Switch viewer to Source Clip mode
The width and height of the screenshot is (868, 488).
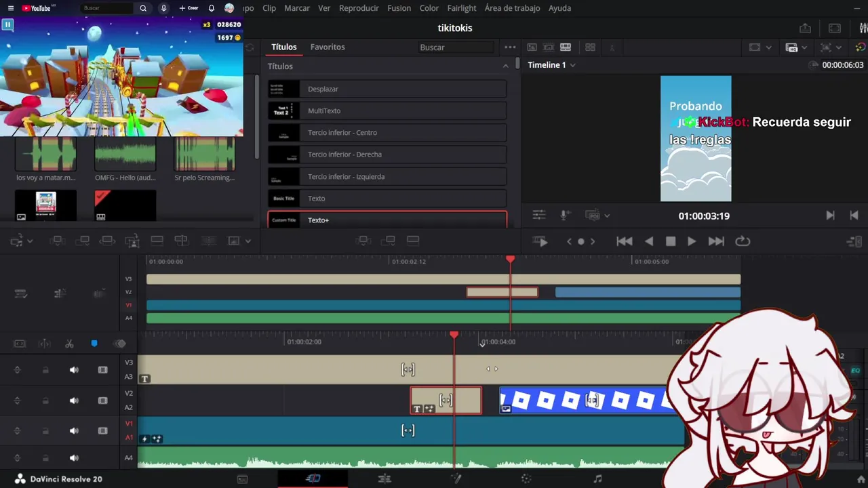[x=532, y=47]
